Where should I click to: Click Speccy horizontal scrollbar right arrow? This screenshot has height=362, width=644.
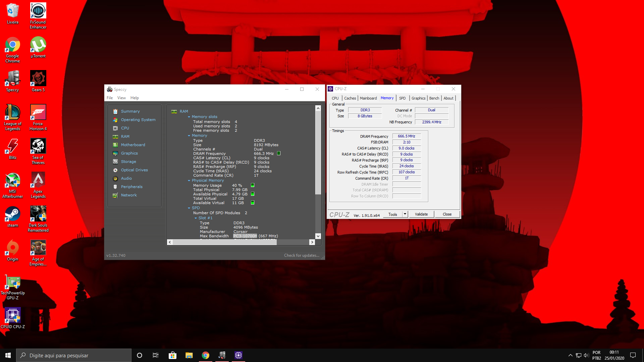click(312, 242)
